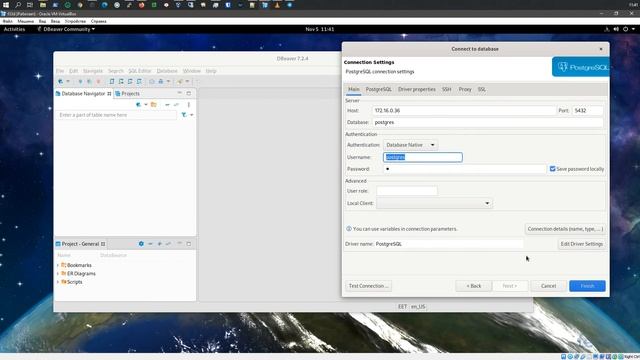Open the SQL Editor menu in DBeaver
Screen dimensions: 640x360
140,71
